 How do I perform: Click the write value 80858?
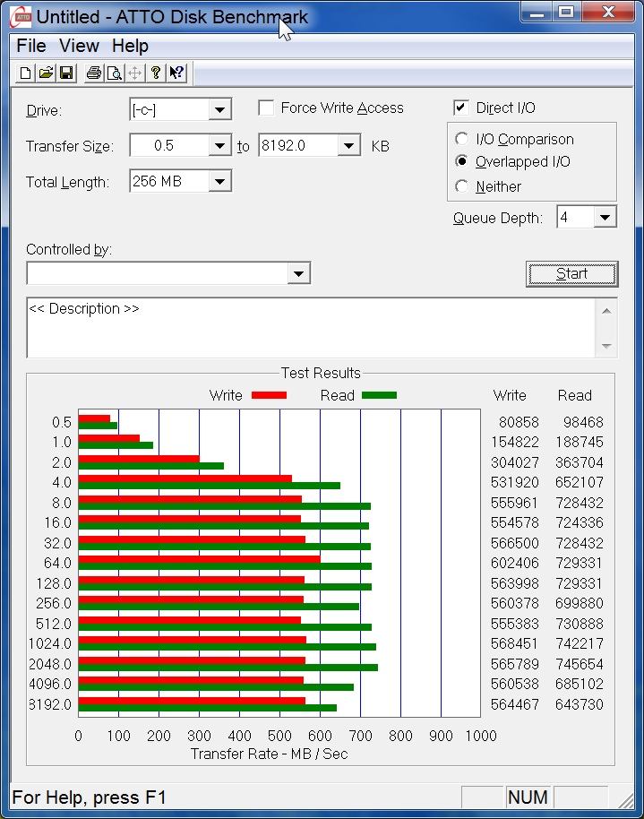pyautogui.click(x=519, y=422)
